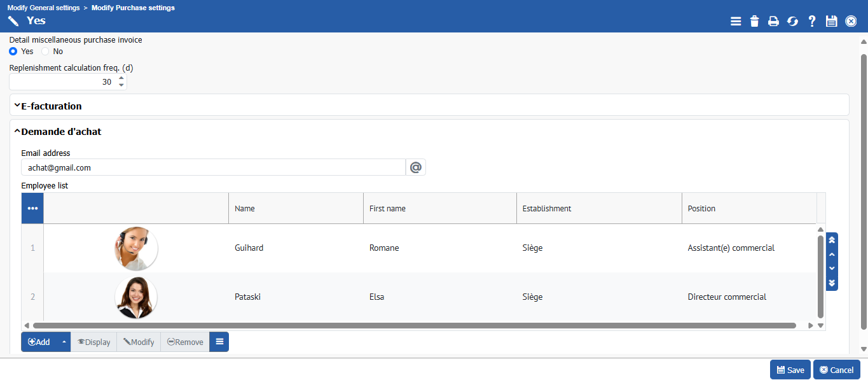Open the Add button dropdown arrow

pos(64,342)
